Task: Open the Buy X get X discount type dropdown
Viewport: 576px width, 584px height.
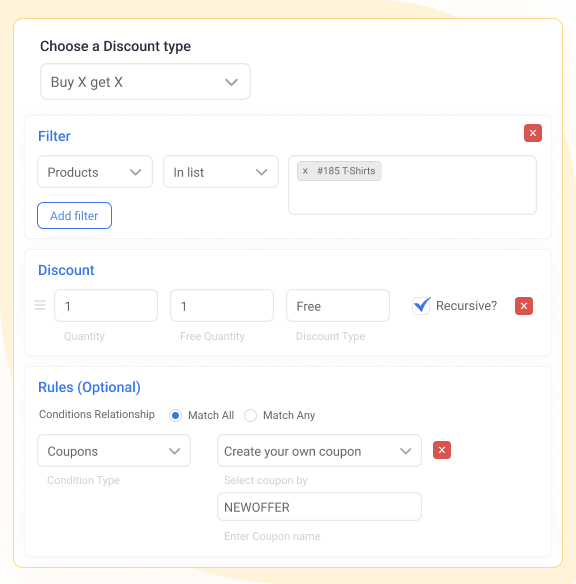Action: click(x=145, y=82)
